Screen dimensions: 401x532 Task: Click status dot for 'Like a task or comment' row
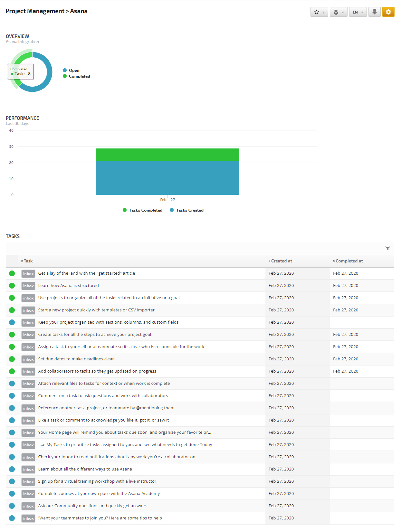[x=12, y=420]
